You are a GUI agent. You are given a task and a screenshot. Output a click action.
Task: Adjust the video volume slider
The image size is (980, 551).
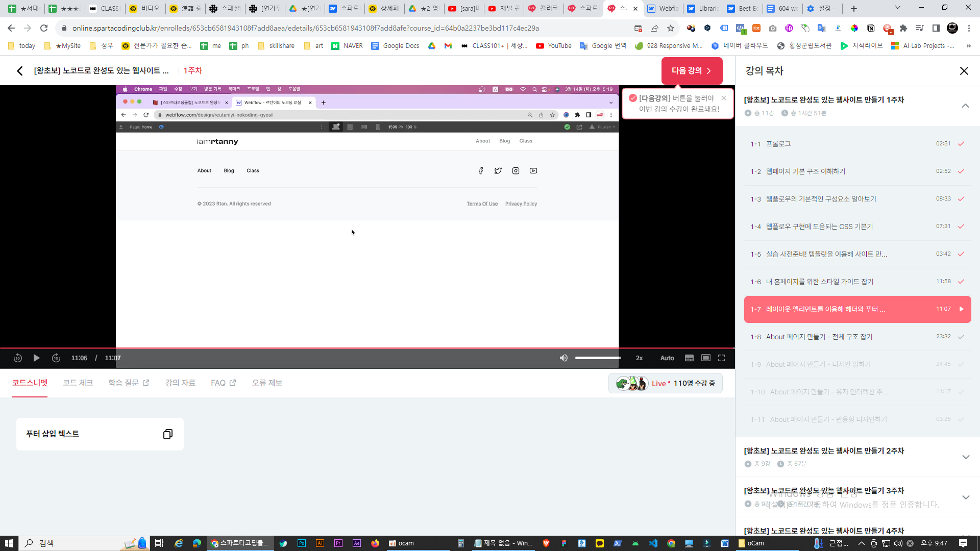(x=598, y=358)
